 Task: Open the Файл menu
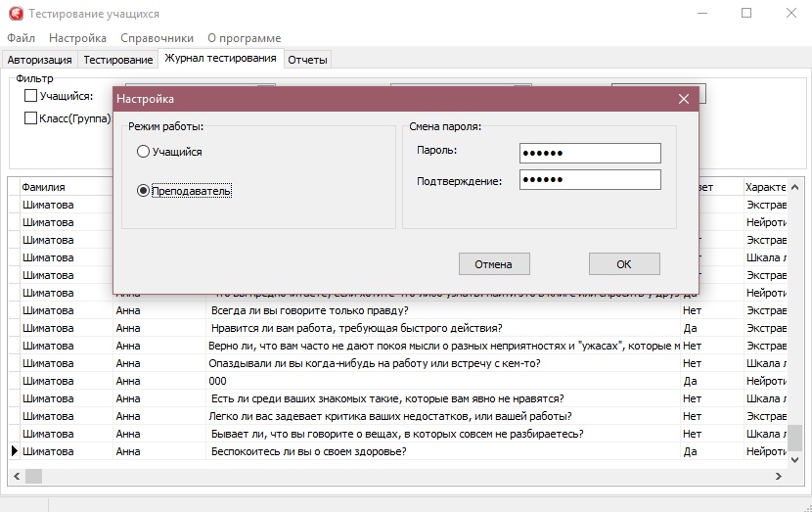point(21,38)
